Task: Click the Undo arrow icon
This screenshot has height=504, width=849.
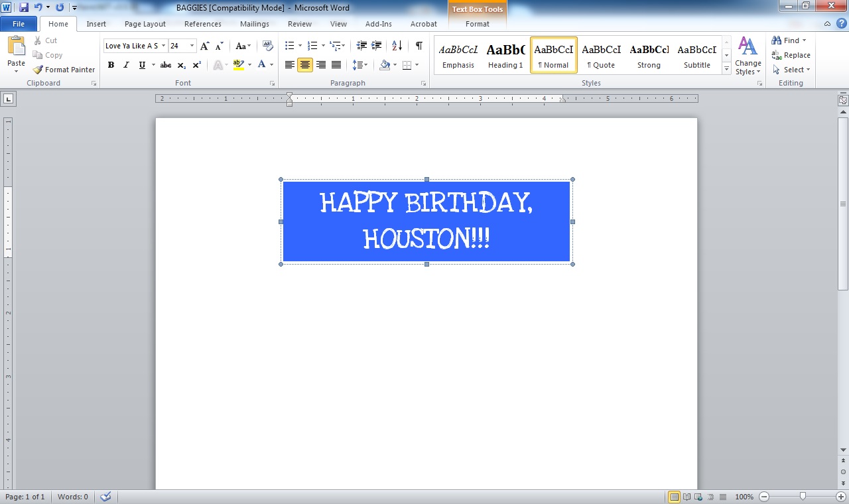Action: click(38, 7)
